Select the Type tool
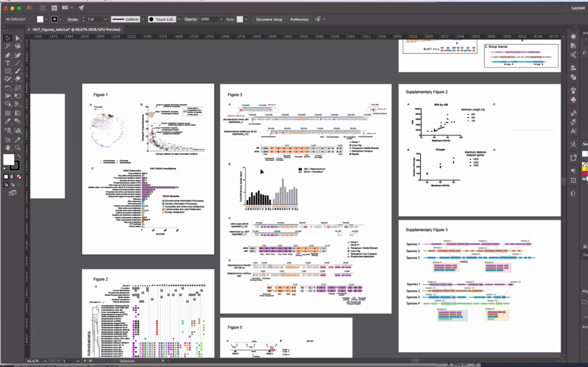Viewport: 588px width, 367px height. (x=8, y=63)
